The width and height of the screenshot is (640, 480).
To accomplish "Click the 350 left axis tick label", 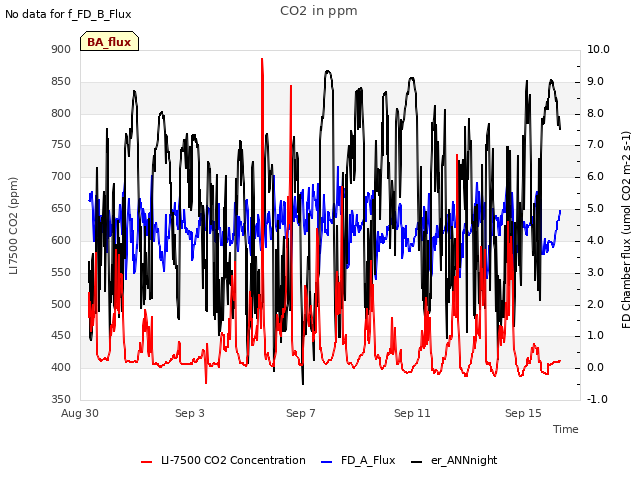I will pyautogui.click(x=61, y=399).
